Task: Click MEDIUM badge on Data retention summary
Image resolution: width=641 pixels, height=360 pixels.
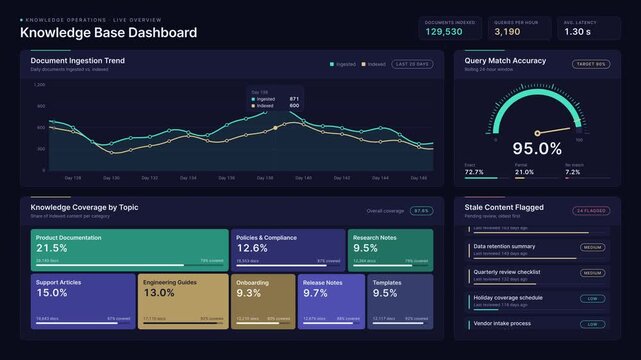Action: click(x=592, y=247)
